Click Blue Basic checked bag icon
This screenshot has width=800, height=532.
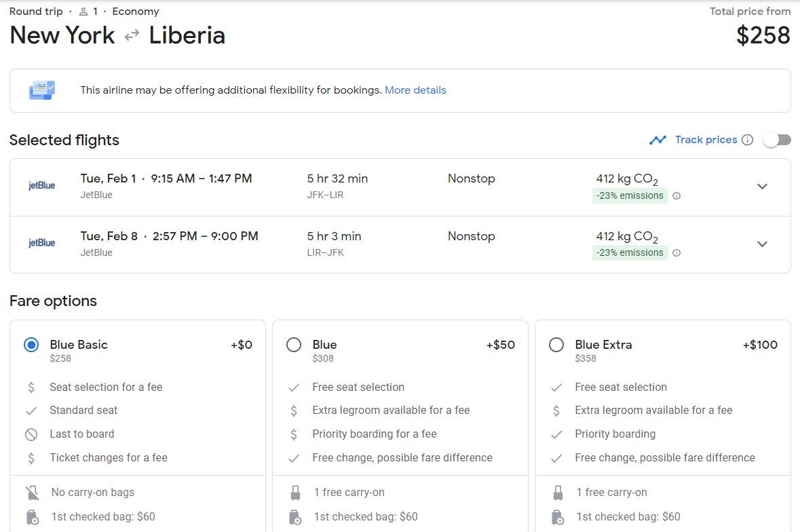click(x=32, y=517)
